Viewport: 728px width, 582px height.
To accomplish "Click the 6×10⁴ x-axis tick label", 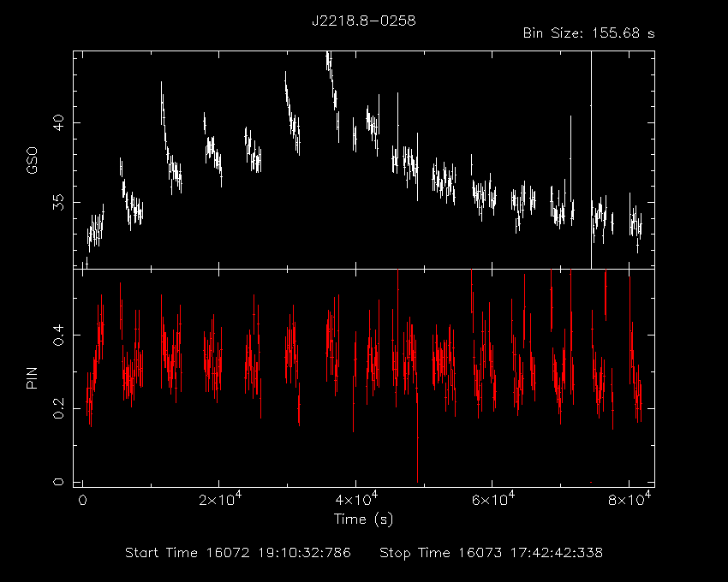I will click(493, 499).
